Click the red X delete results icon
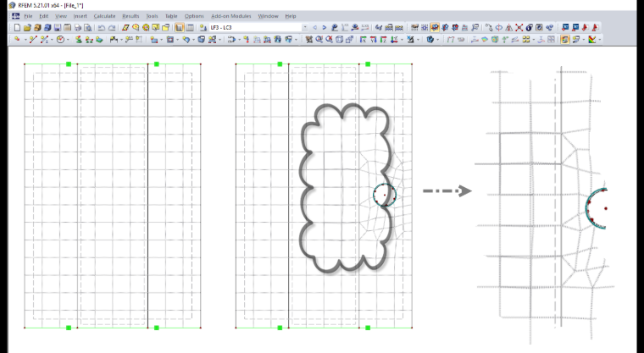Image resolution: width=644 pixels, height=353 pixels. [x=519, y=27]
